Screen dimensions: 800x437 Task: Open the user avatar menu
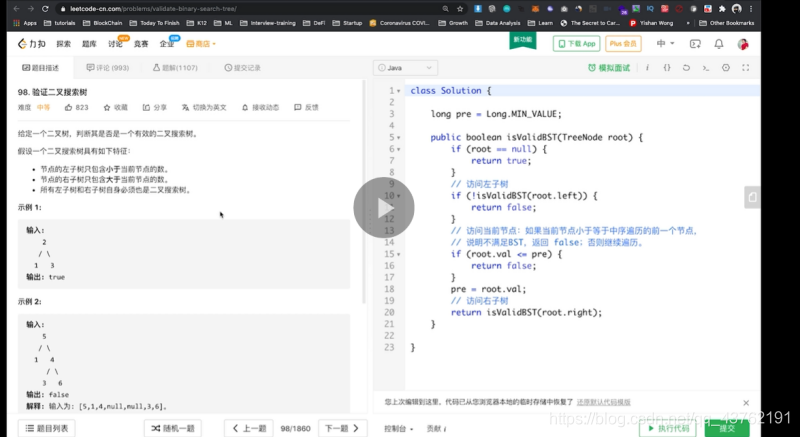click(743, 44)
